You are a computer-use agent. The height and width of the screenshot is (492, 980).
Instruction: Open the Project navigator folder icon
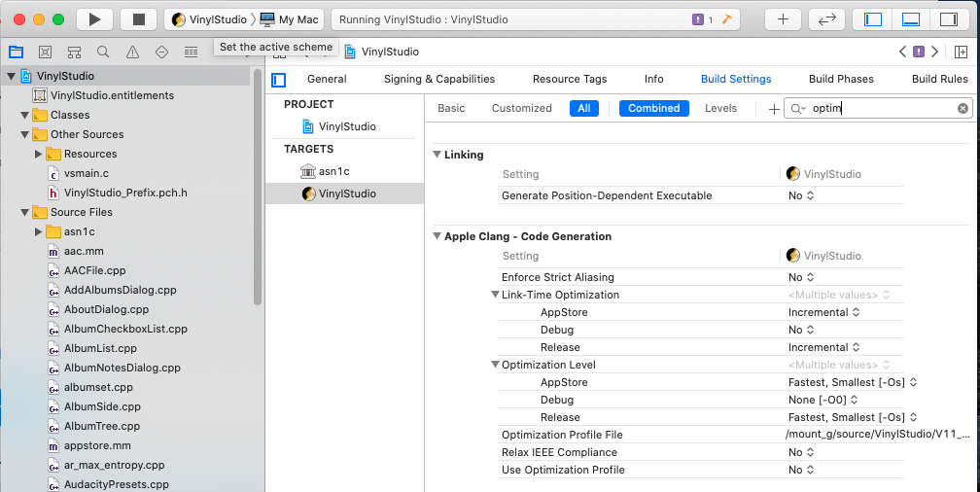coord(16,52)
